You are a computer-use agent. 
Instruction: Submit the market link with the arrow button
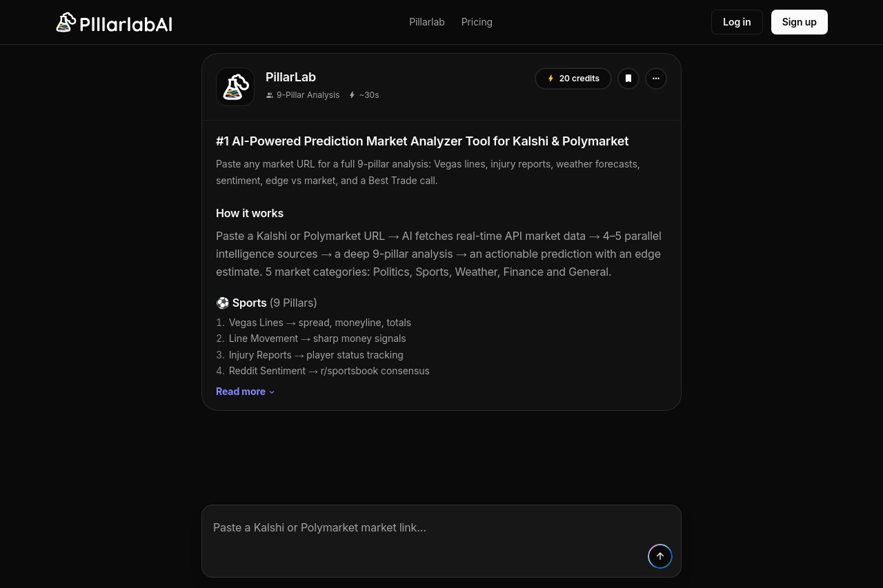[660, 556]
